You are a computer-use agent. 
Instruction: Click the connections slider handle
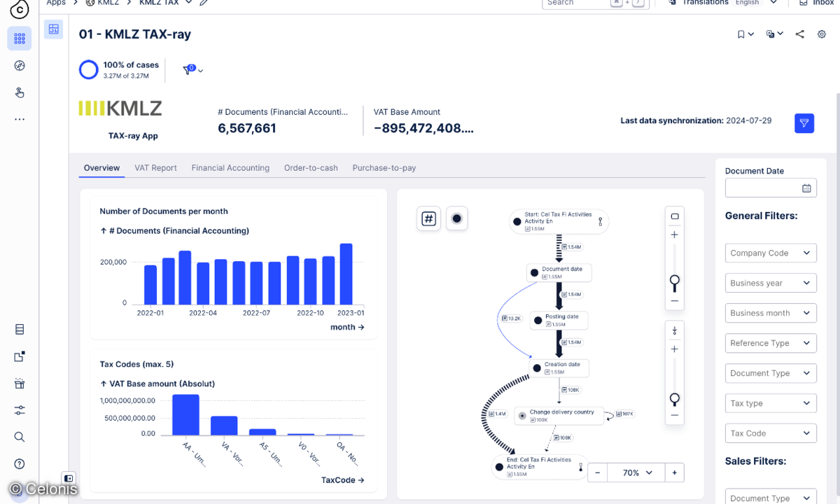(x=675, y=400)
